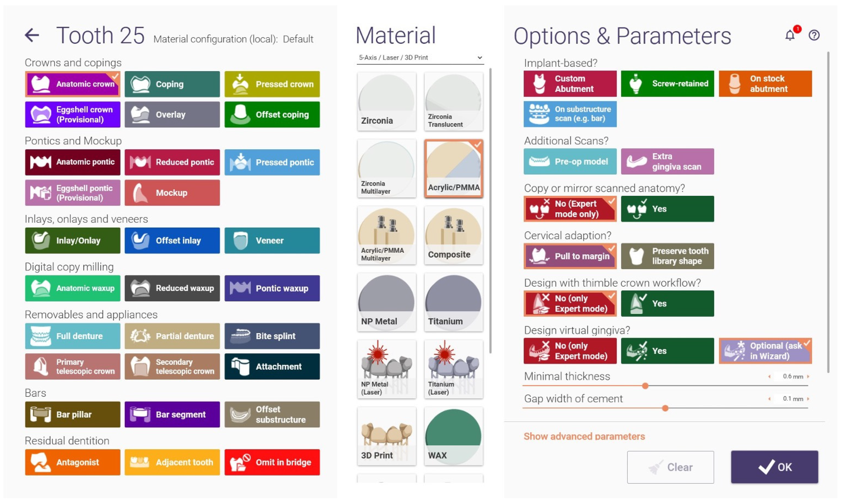
Task: Choose the Titanium material thumbnail
Action: click(453, 302)
